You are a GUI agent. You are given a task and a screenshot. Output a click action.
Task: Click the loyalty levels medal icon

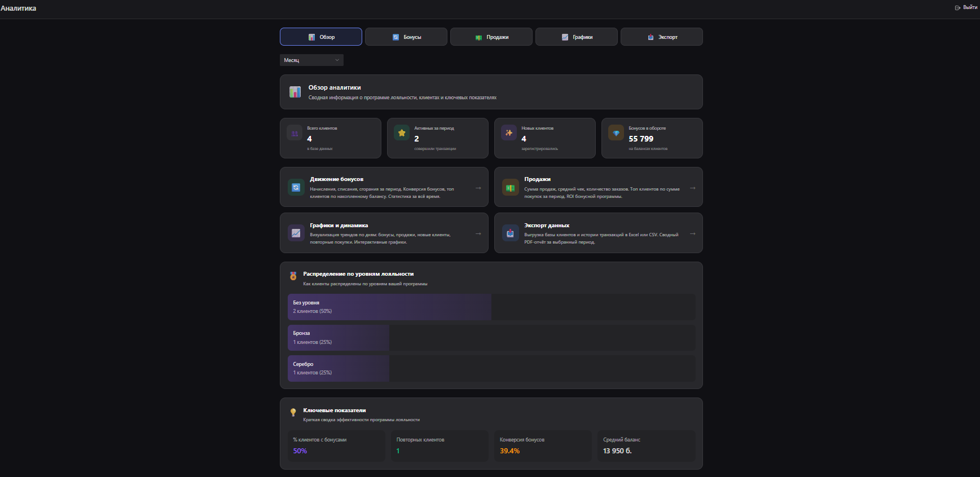tap(293, 276)
